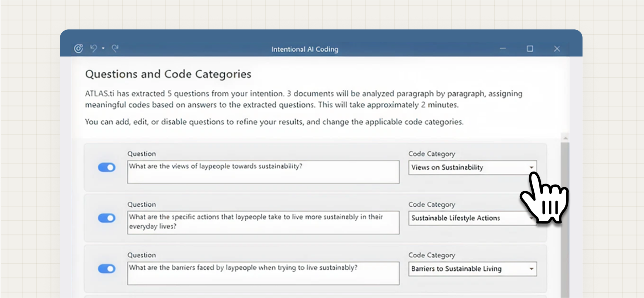644x298 pixels.
Task: Turn off the specific actions question toggle
Action: [107, 218]
